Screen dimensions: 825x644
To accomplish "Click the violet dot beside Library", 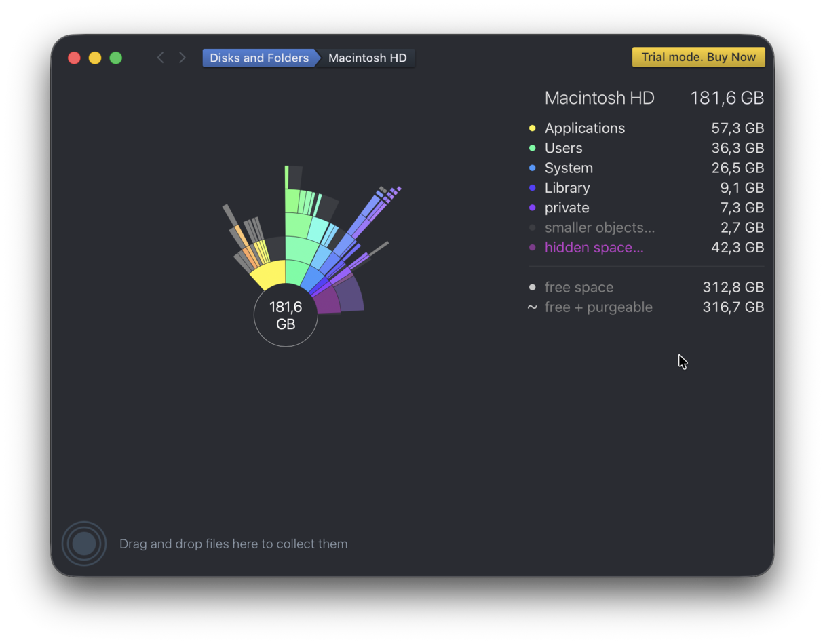I will coord(532,187).
